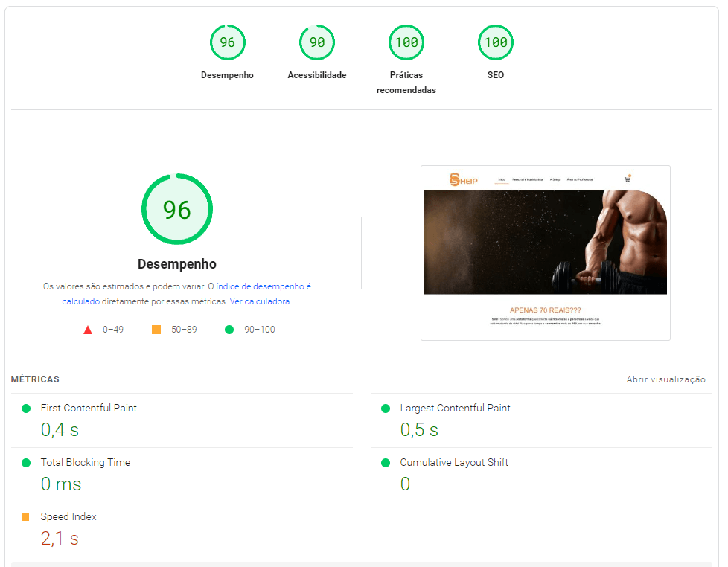Open the Sheip page screenshot thumbnail
This screenshot has width=728, height=567.
[x=545, y=252]
